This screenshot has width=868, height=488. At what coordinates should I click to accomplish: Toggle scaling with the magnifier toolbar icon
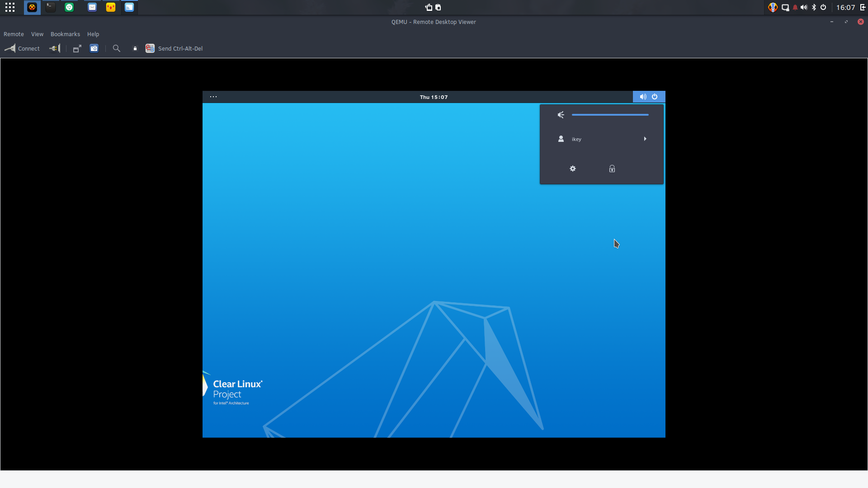coord(117,48)
